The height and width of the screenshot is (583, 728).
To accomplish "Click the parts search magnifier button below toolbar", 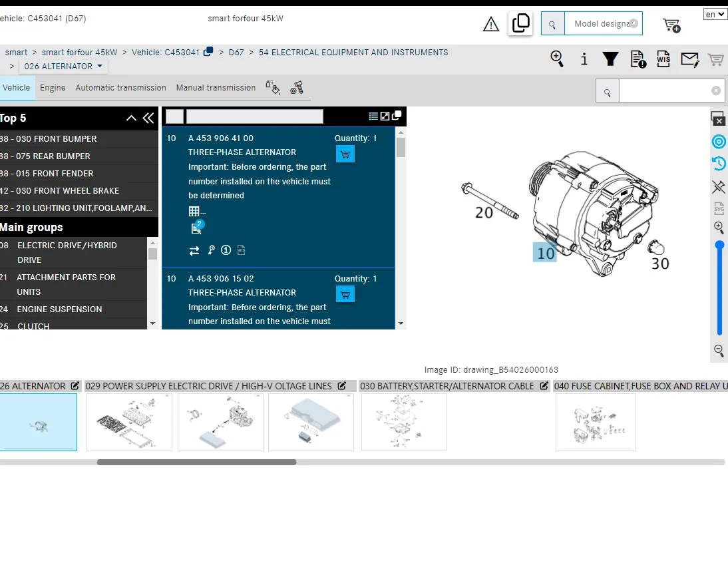I will [608, 91].
